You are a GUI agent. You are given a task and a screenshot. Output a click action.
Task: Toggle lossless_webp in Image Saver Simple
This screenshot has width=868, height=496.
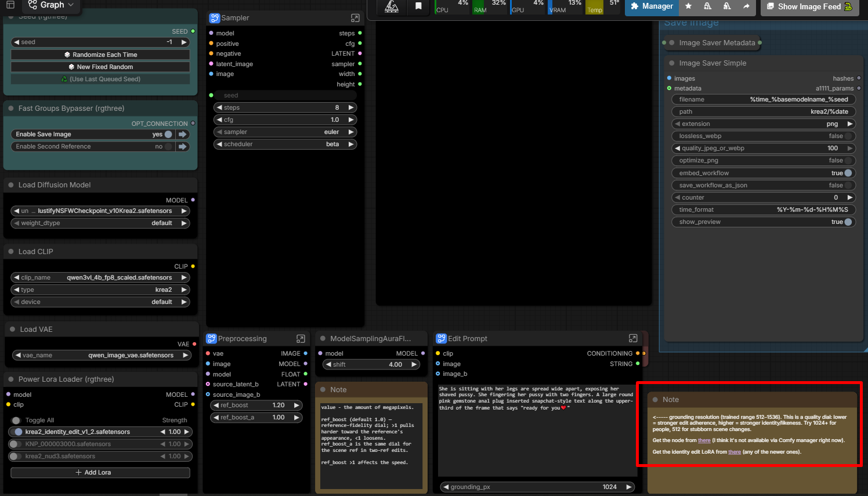pyautogui.click(x=848, y=136)
